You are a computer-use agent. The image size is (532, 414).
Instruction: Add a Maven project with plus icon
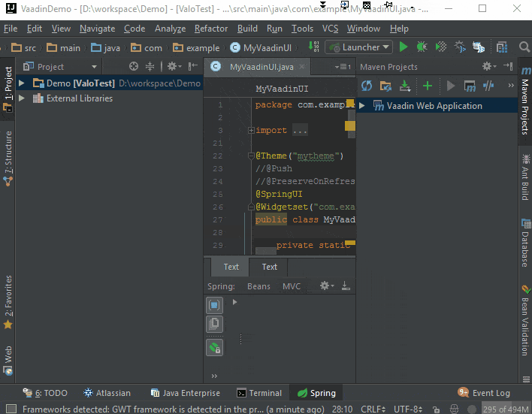(x=428, y=86)
